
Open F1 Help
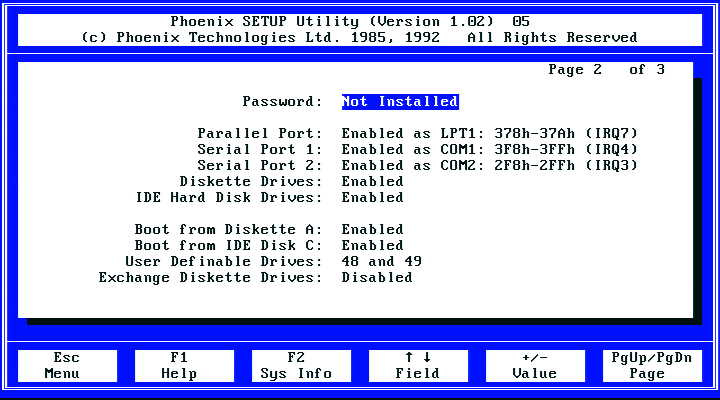coord(184,366)
